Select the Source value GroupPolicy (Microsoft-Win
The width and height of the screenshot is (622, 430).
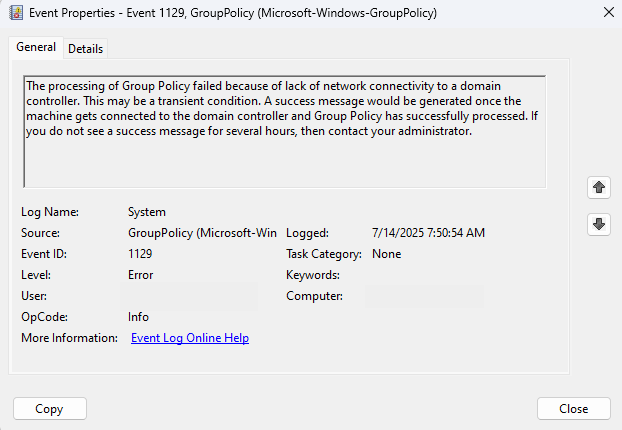[x=202, y=233]
